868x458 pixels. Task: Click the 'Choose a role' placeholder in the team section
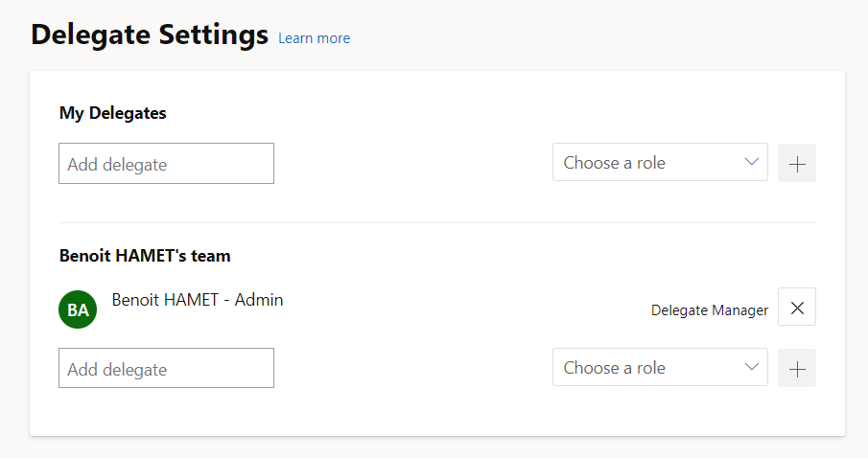click(614, 368)
